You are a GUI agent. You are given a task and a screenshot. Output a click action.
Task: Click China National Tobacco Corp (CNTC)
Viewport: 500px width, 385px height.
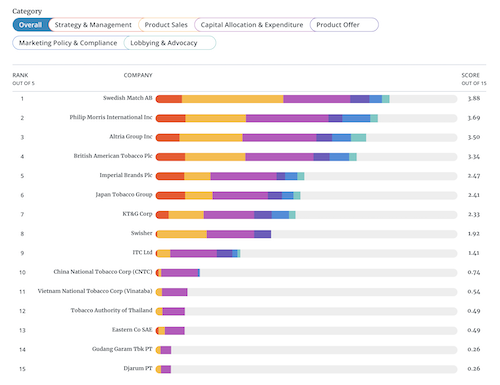coord(103,272)
